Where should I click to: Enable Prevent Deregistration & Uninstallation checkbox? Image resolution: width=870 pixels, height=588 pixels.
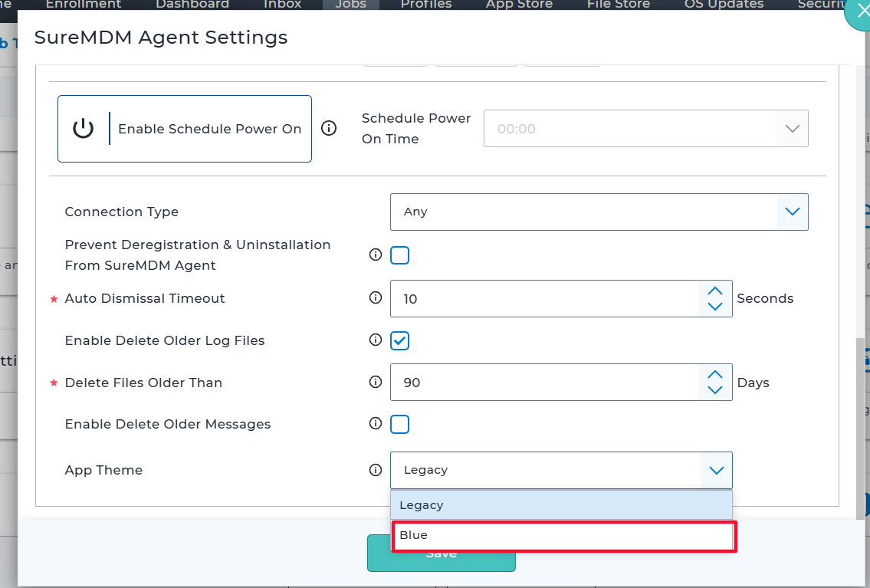coord(399,255)
